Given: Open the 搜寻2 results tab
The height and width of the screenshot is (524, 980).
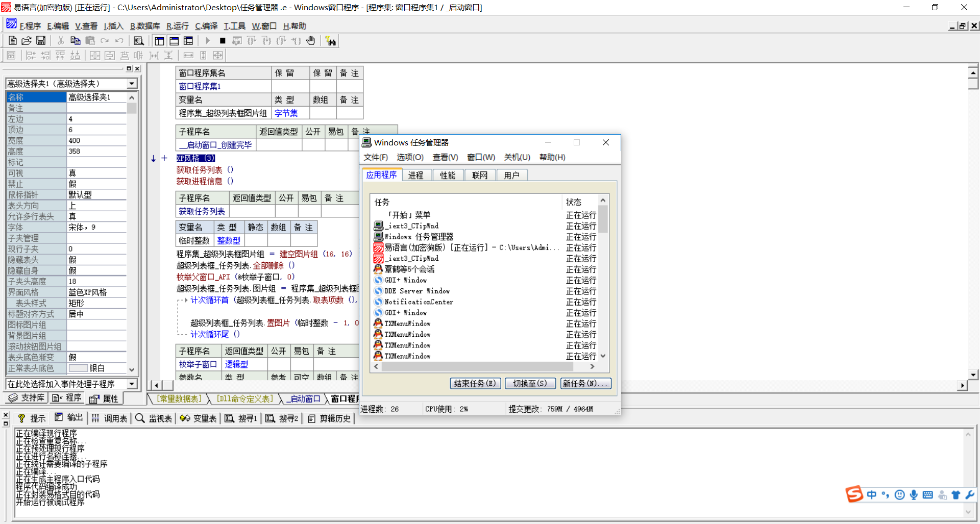Looking at the screenshot, I should pos(282,418).
